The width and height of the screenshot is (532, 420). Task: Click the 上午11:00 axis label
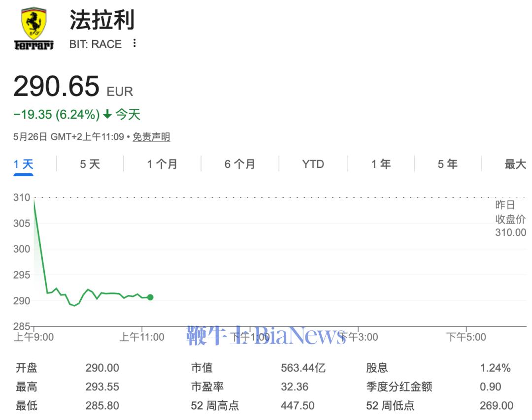[142, 337]
